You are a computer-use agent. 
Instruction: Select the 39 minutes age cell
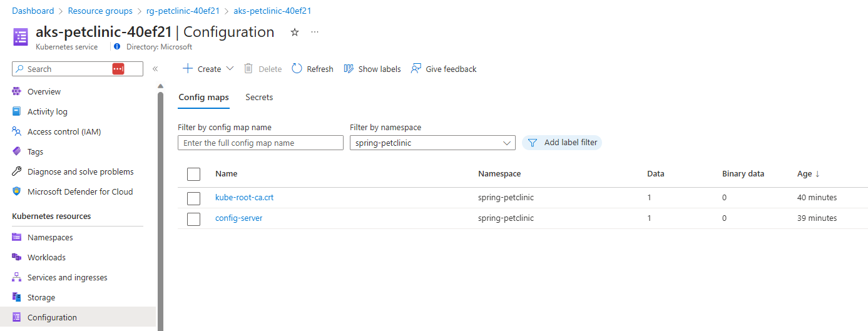tap(817, 218)
